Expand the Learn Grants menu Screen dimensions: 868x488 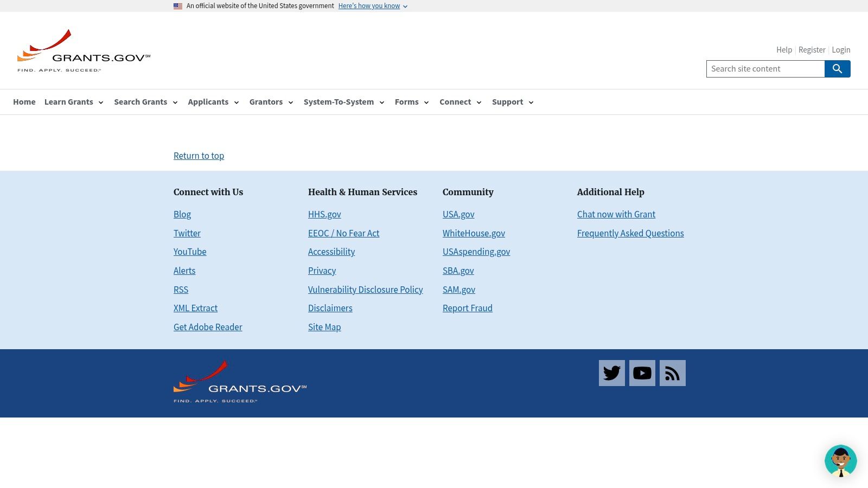click(74, 102)
